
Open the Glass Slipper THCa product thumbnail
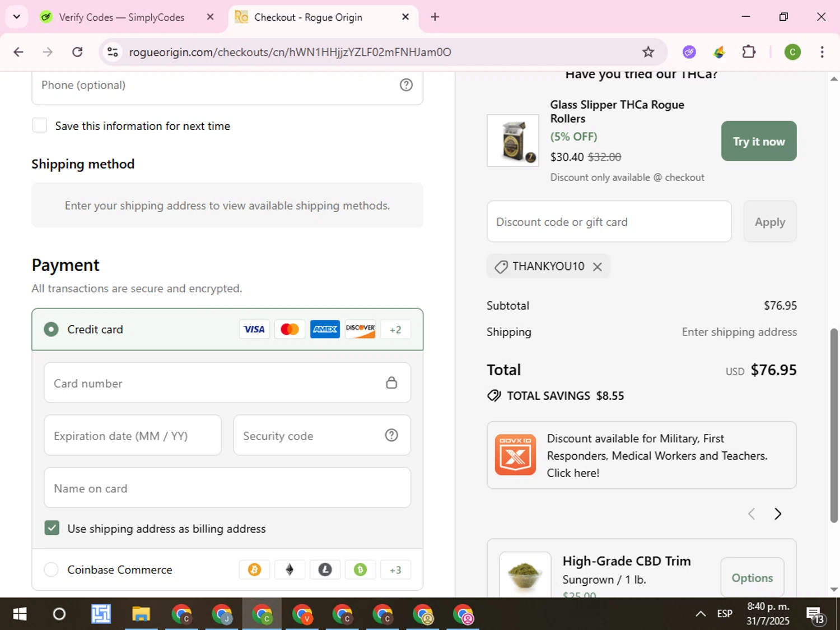tap(513, 141)
